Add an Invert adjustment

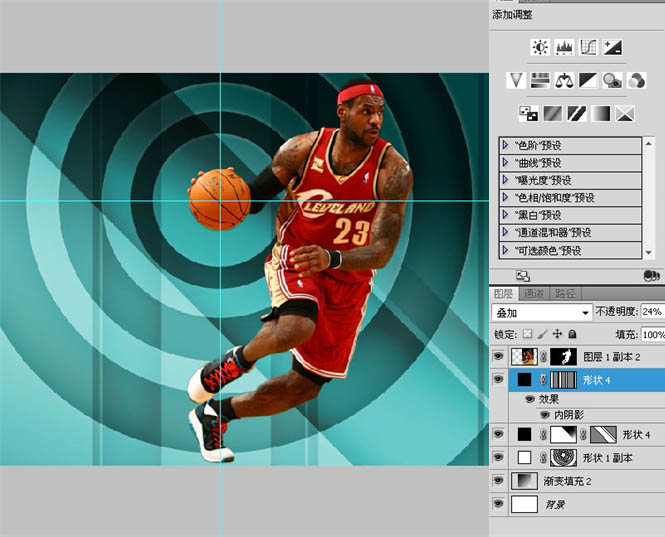tap(528, 114)
